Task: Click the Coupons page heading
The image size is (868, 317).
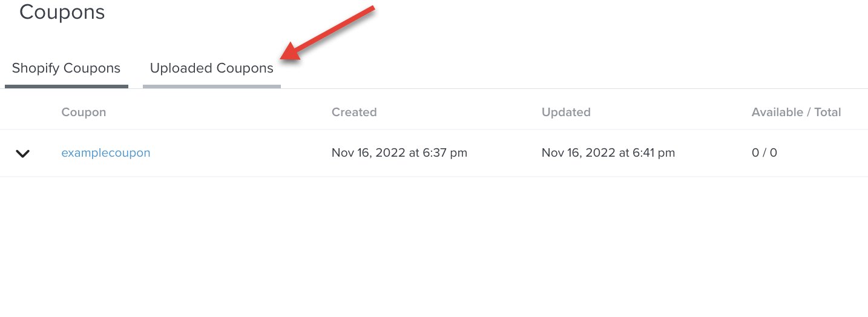Action: pos(62,12)
